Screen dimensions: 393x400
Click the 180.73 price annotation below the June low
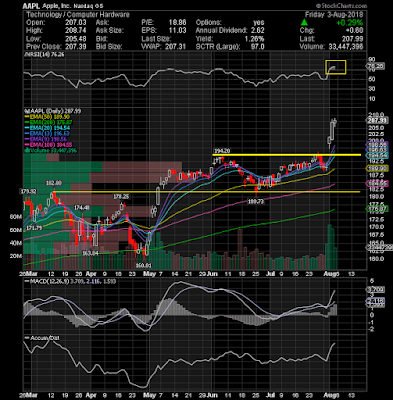[x=256, y=201]
